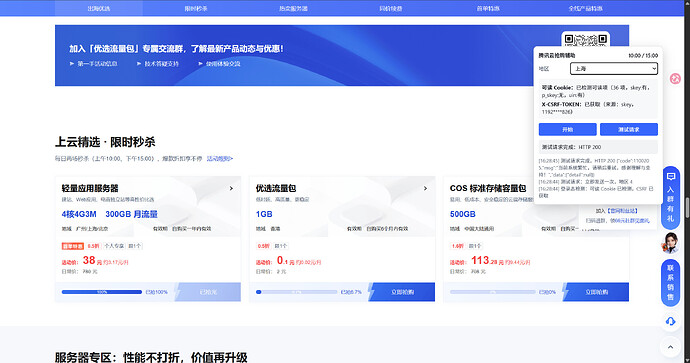Click 立即抢购 on 优选流量包 card
This screenshot has width=690, height=363.
pos(402,292)
